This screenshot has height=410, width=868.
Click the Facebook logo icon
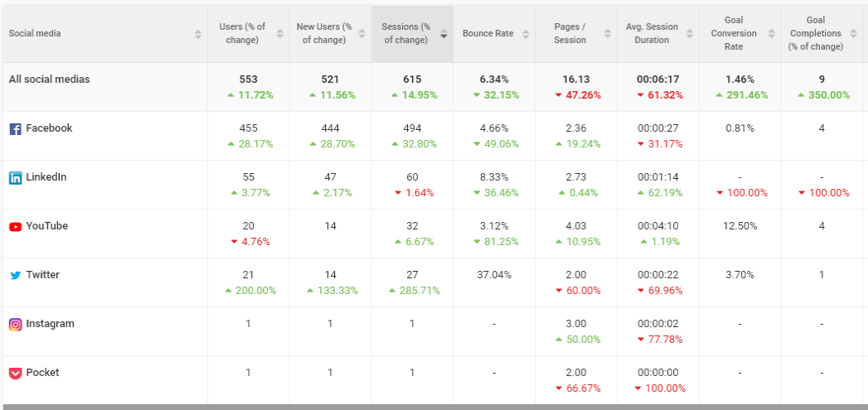(16, 129)
